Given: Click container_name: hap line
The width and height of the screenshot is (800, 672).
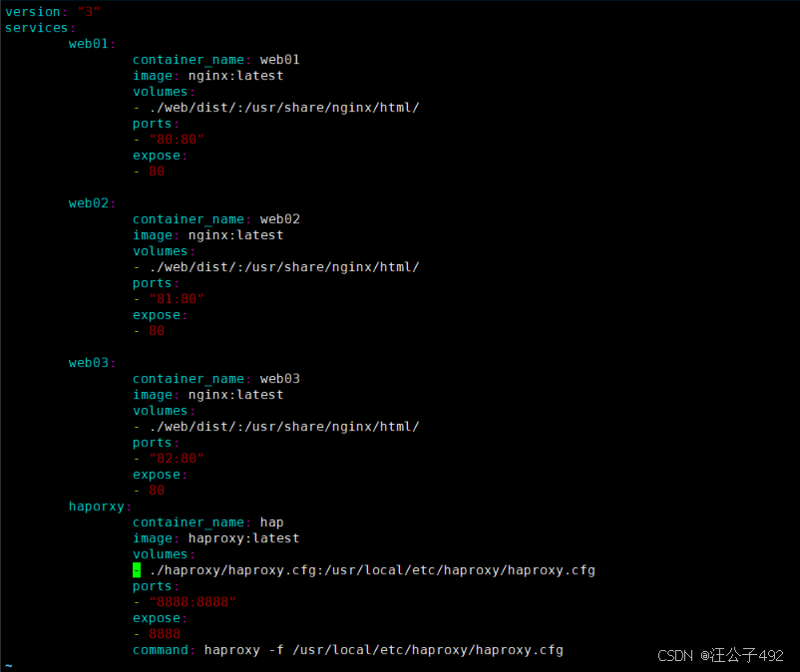Looking at the screenshot, I should click(x=207, y=522).
